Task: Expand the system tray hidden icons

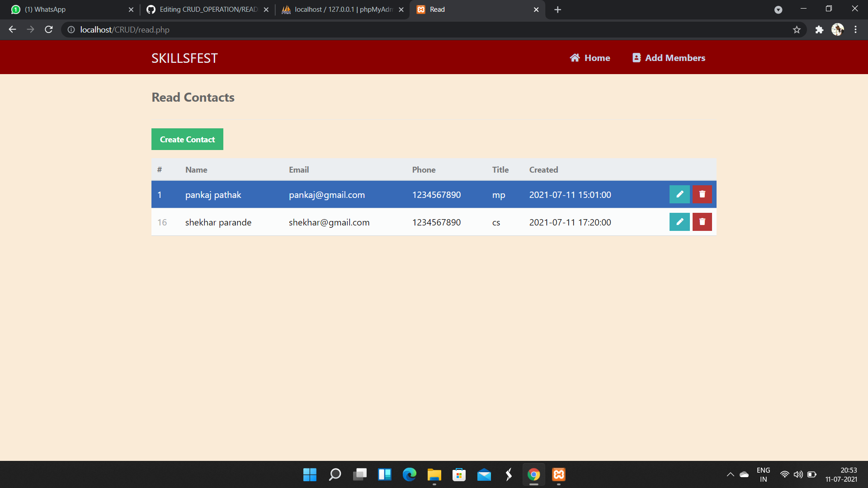Action: pos(730,474)
